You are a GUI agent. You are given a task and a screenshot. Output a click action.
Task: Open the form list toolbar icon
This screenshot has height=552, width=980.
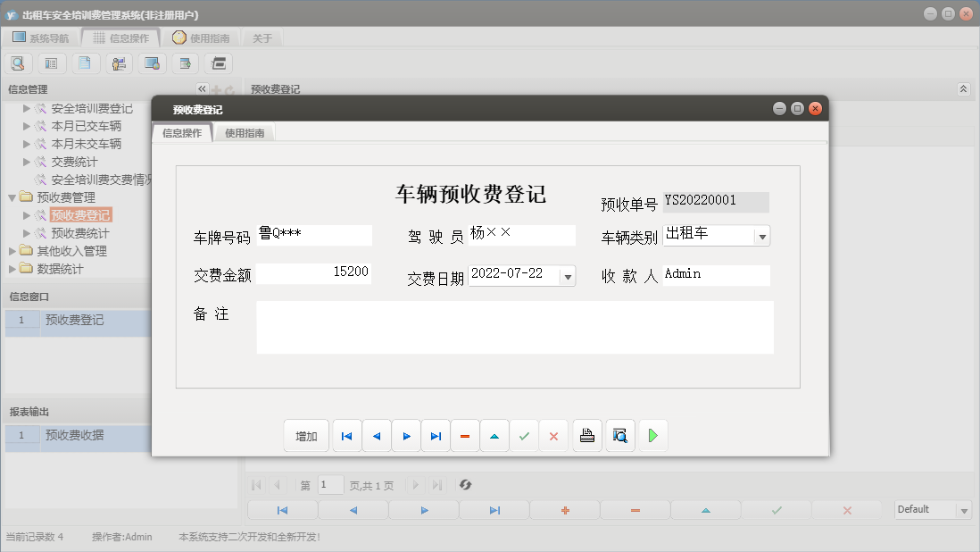(50, 63)
